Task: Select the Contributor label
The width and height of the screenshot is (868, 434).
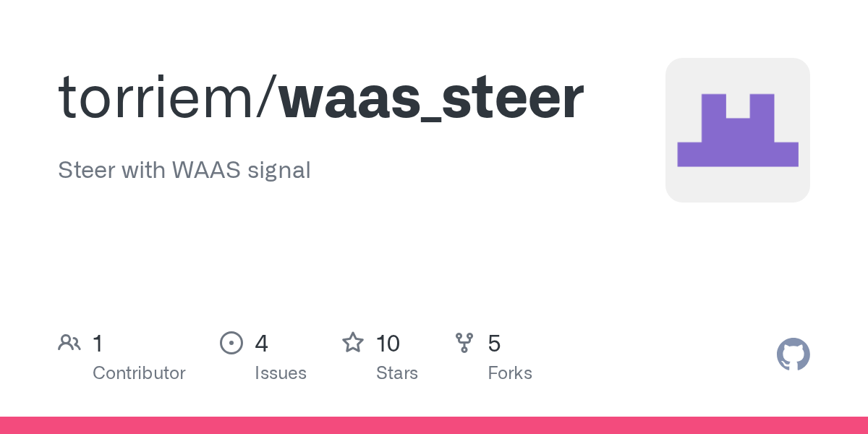Action: coord(139,373)
